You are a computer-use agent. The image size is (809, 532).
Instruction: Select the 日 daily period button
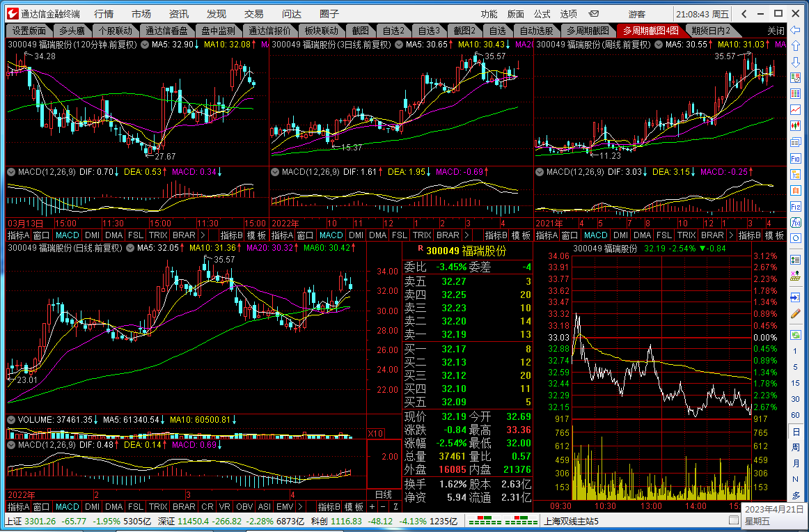click(x=796, y=431)
